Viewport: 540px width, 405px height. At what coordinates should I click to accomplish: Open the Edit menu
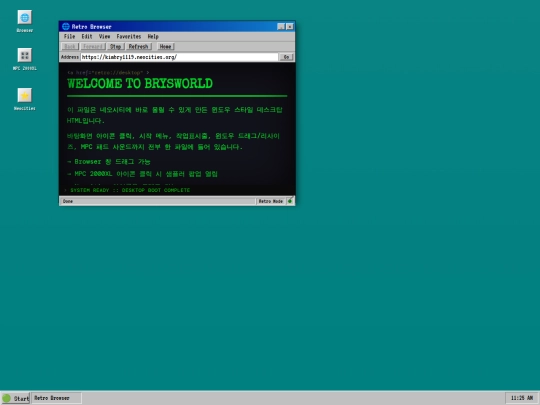[x=87, y=37]
